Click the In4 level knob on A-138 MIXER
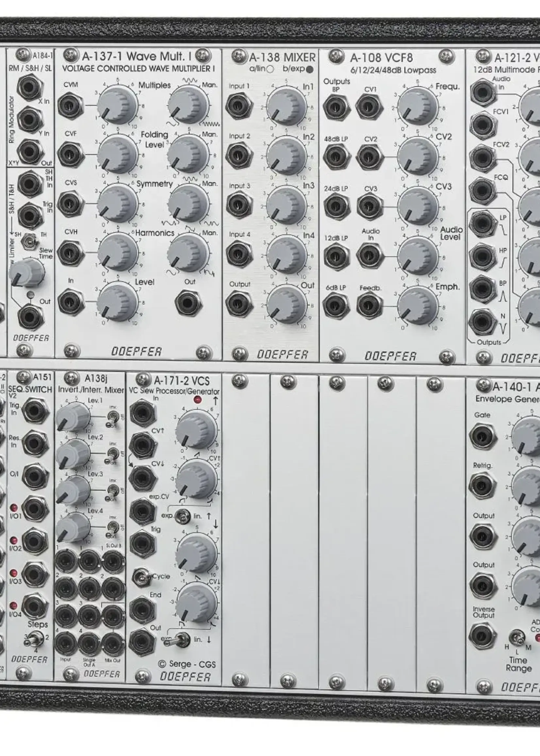The height and width of the screenshot is (756, 540). point(287,255)
